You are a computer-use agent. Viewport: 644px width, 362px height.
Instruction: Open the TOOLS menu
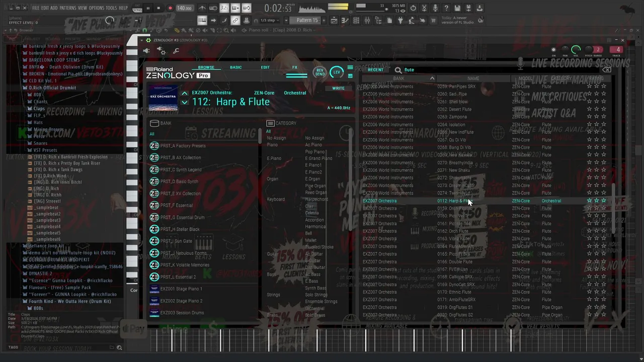click(x=111, y=8)
